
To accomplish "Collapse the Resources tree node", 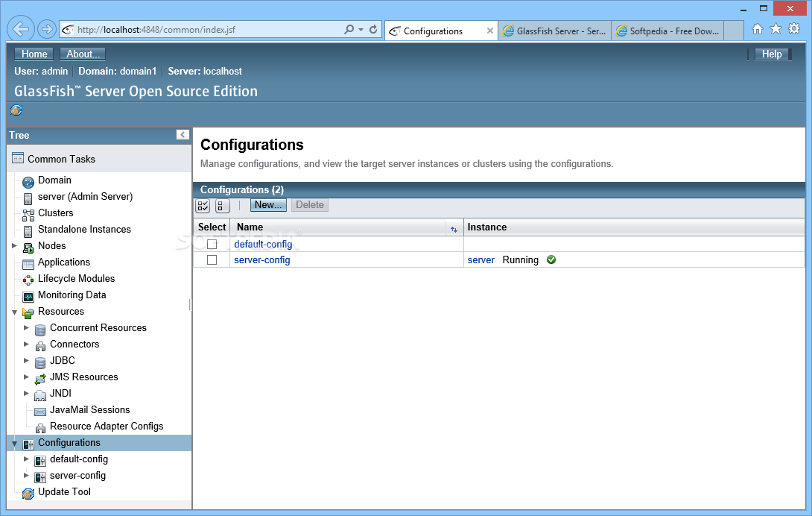I will pyautogui.click(x=14, y=312).
